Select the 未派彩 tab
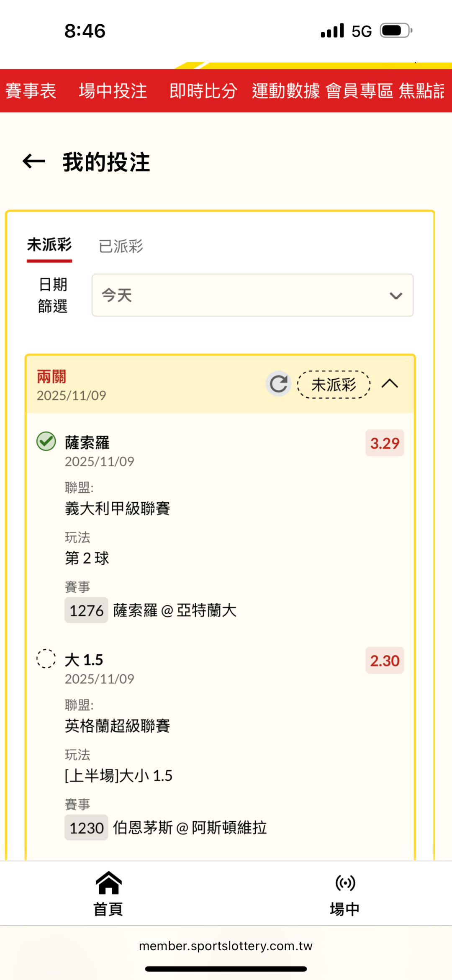The image size is (452, 980). coord(49,245)
